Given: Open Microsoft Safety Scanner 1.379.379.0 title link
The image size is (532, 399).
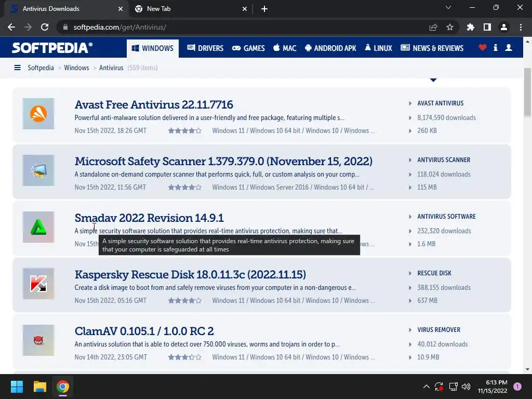Looking at the screenshot, I should [223, 161].
